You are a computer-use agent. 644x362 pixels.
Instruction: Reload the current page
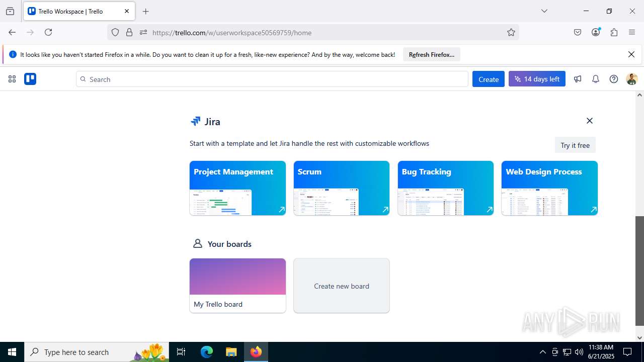48,32
